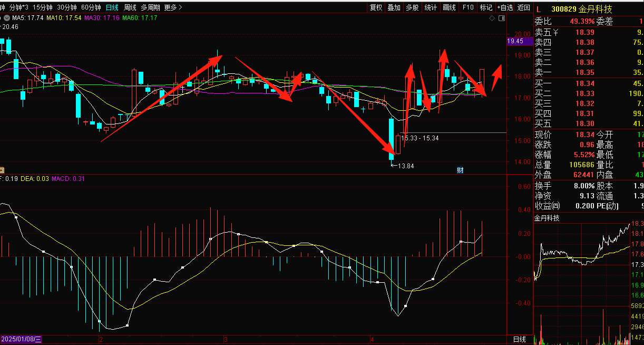Click the 财 financial marker on chart
This screenshot has width=644, height=345.
460,170
